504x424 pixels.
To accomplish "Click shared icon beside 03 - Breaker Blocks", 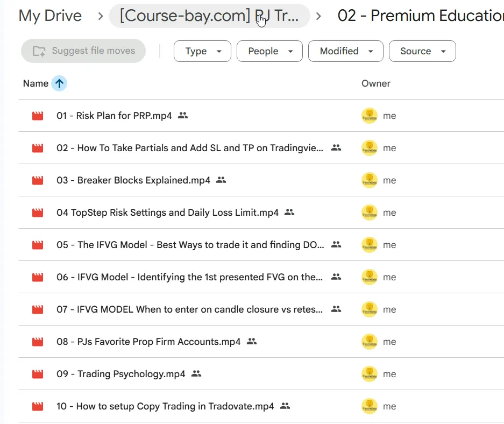I will point(221,180).
